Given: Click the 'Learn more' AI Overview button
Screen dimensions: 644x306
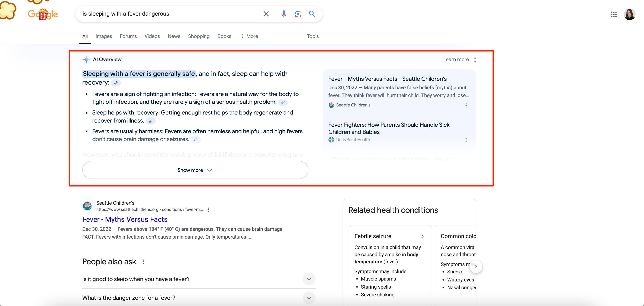Looking at the screenshot, I should coord(456,59).
